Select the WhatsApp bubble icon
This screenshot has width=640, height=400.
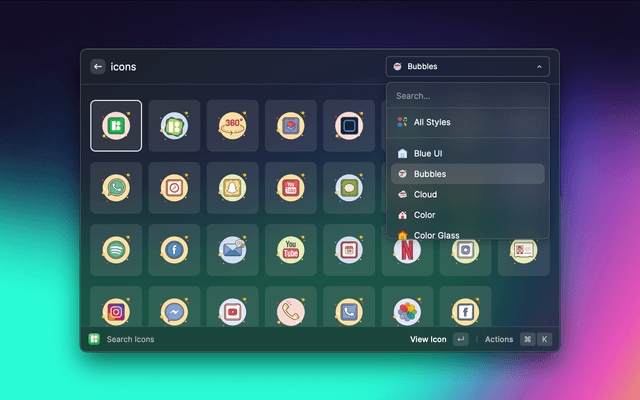(116, 187)
